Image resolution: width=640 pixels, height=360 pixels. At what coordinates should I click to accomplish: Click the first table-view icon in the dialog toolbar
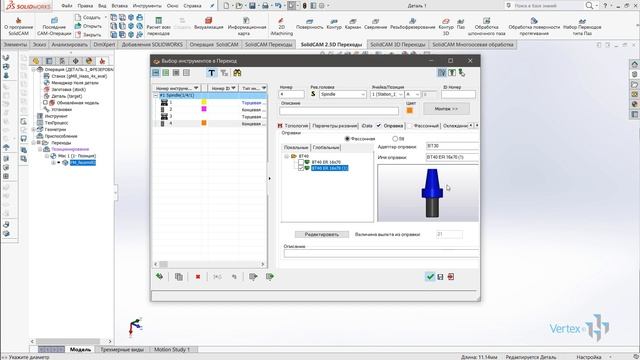click(156, 73)
